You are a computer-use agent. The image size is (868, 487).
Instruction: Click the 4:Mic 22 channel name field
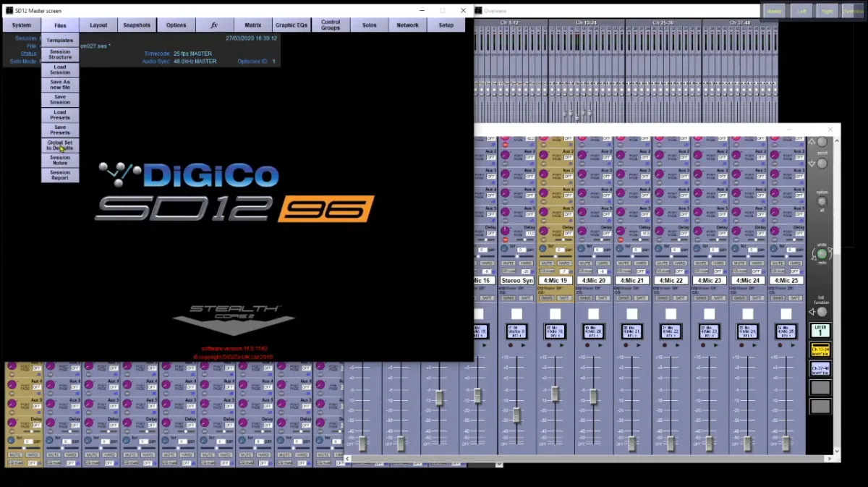pyautogui.click(x=671, y=281)
